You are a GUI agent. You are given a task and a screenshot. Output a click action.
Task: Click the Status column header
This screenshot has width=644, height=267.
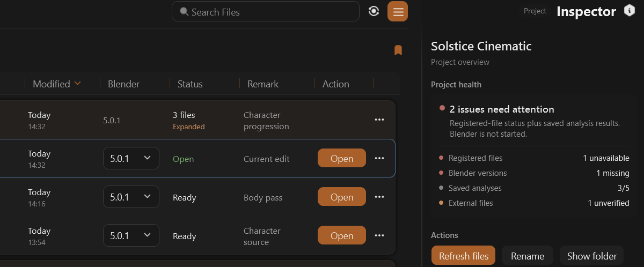190,84
